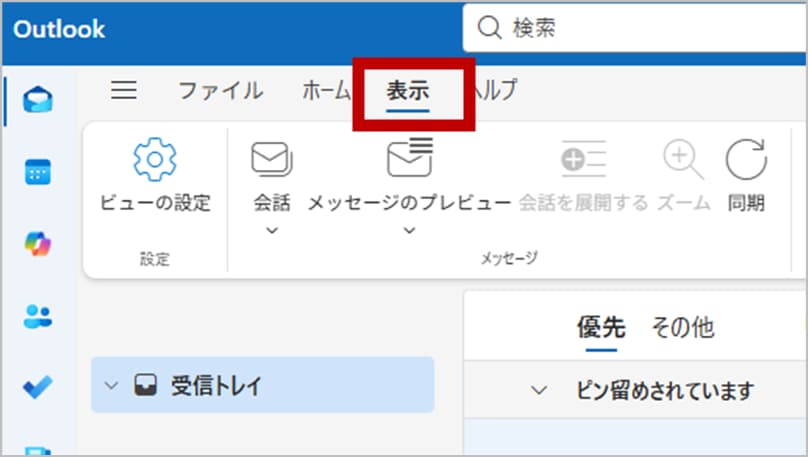Open People contacts in sidebar
Screen dimensions: 808x457
(38, 316)
